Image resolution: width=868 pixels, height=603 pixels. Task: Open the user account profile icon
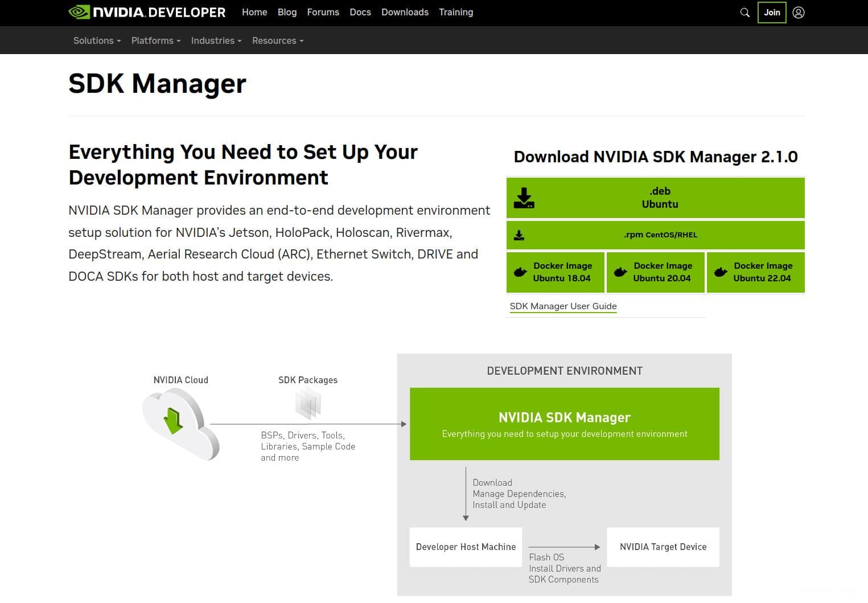(799, 13)
